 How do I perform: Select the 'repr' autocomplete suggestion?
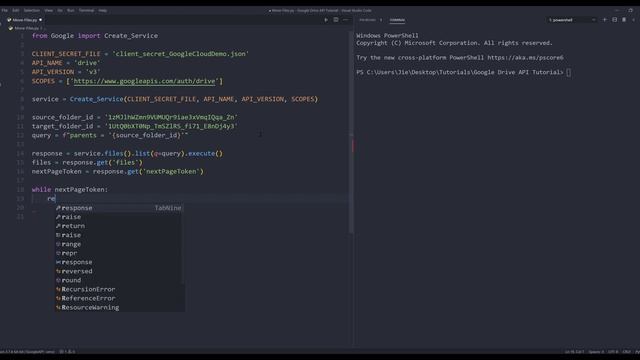(118, 253)
